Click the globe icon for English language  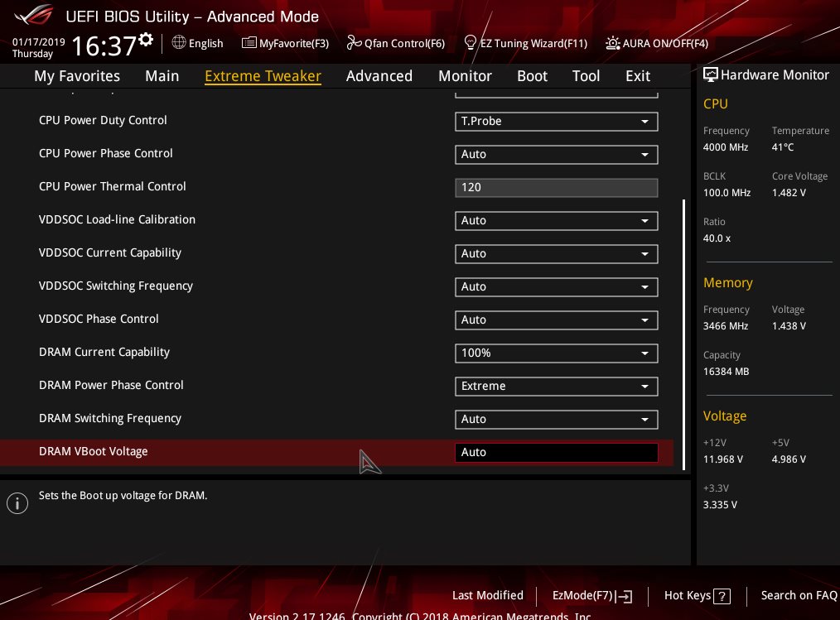click(x=179, y=42)
